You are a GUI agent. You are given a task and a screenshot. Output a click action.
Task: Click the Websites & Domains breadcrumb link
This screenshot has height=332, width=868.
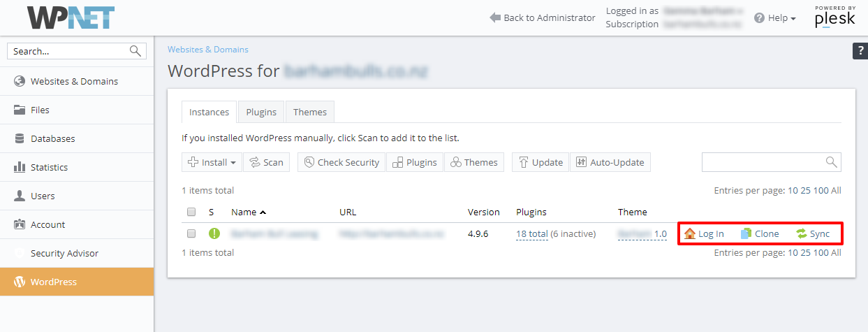pos(208,50)
